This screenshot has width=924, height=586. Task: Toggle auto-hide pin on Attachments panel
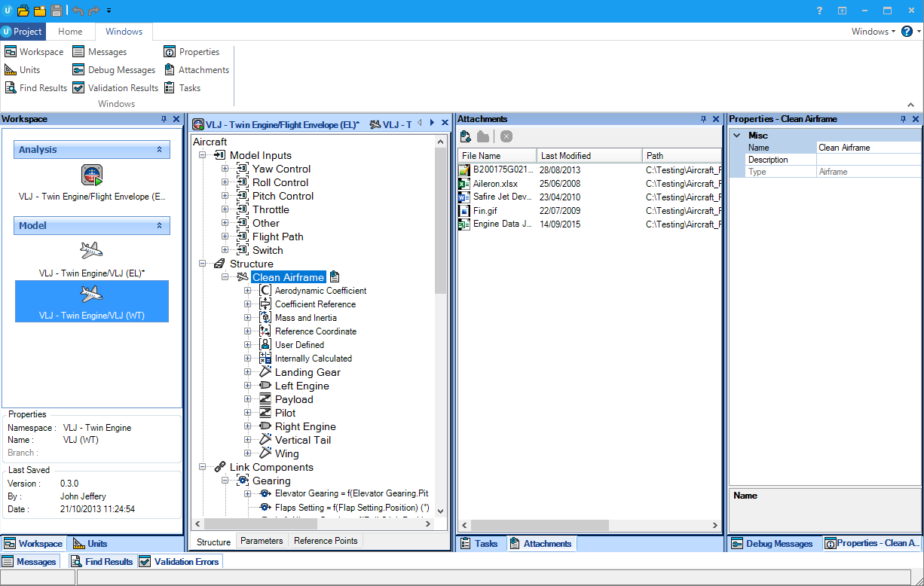tap(704, 119)
